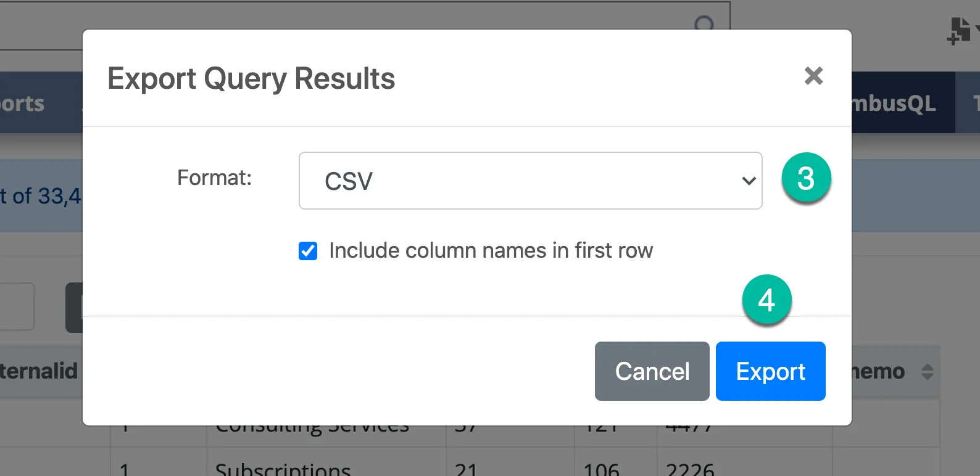Toggle the Include column names checkbox

(x=308, y=251)
